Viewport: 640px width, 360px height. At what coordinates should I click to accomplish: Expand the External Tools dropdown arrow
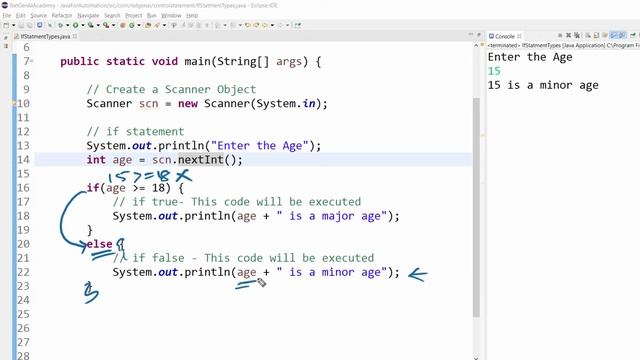point(113,25)
